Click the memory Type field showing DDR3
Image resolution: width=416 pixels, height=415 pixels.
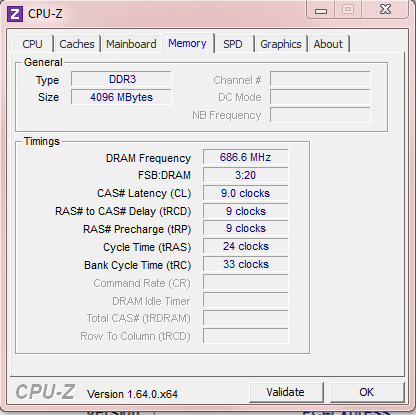(121, 79)
